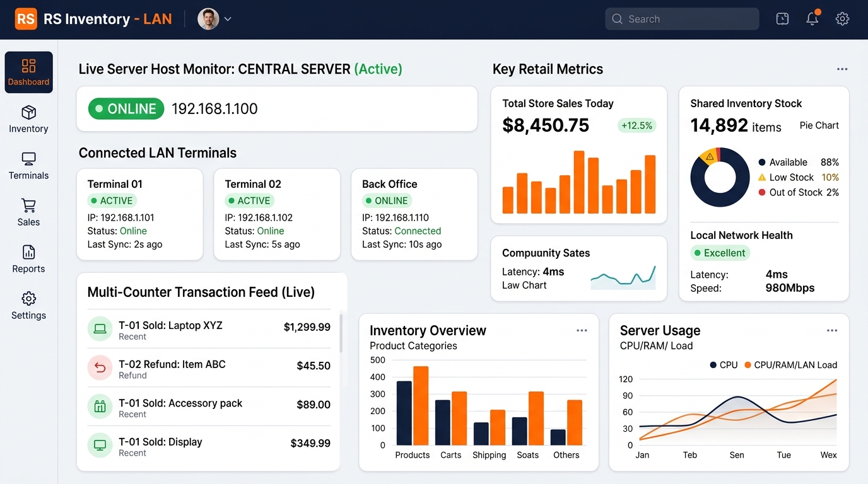The image size is (868, 484).
Task: Open Reports in the sidebar
Action: point(28,259)
